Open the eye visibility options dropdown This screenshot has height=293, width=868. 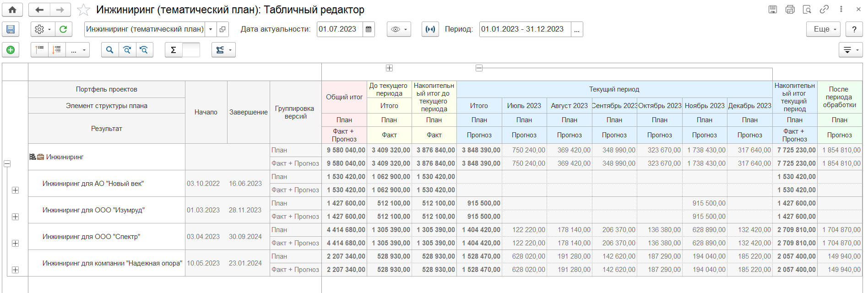(x=399, y=29)
